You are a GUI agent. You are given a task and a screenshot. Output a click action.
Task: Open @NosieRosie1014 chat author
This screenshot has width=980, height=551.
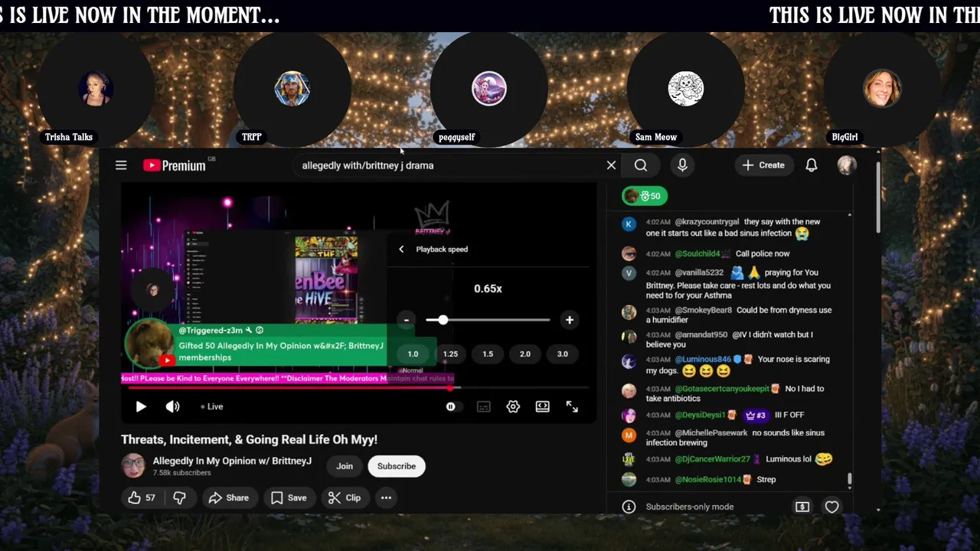[x=708, y=479]
